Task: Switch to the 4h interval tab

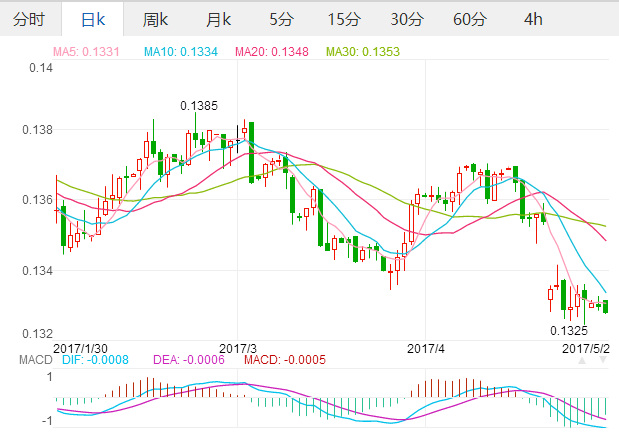Action: pyautogui.click(x=533, y=19)
